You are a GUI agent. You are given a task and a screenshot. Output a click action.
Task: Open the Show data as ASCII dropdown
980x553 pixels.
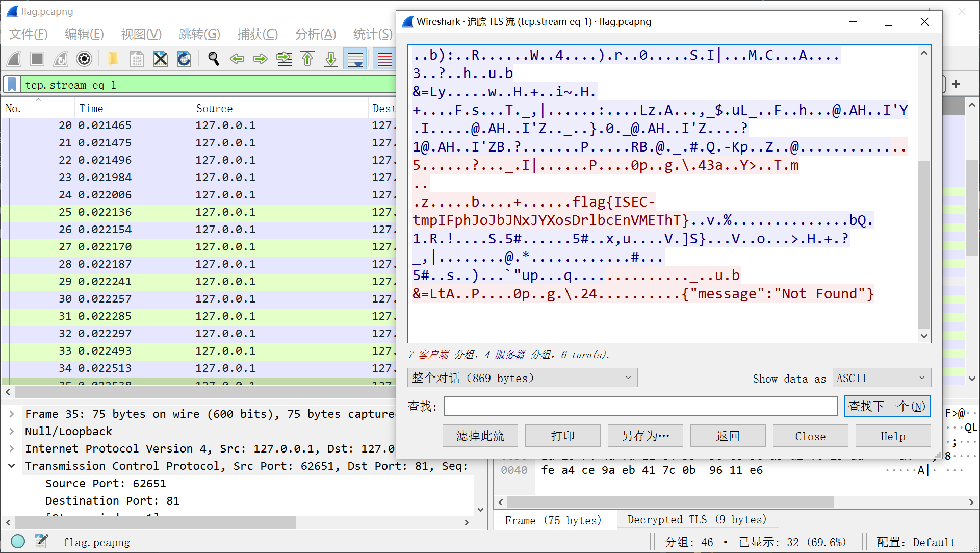coord(881,378)
